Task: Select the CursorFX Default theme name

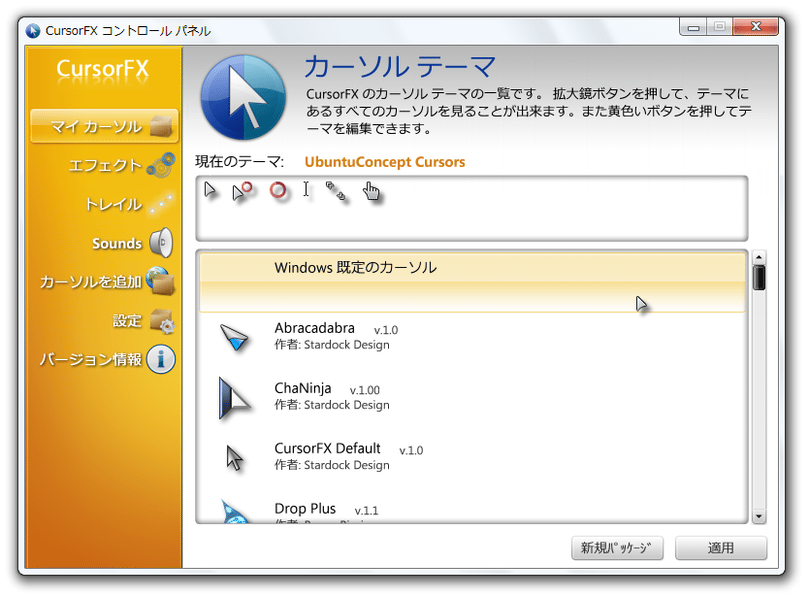Action: [x=328, y=448]
